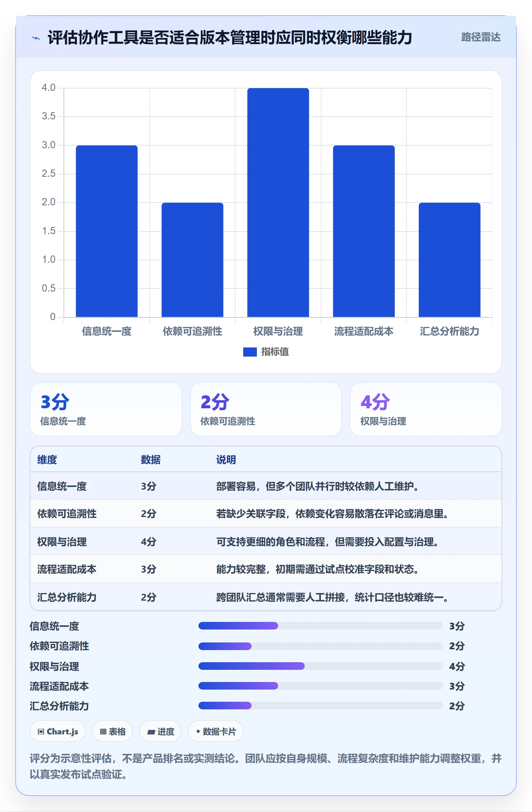Toggle the 指标值 legend color box
This screenshot has height=812, width=532.
pos(250,352)
